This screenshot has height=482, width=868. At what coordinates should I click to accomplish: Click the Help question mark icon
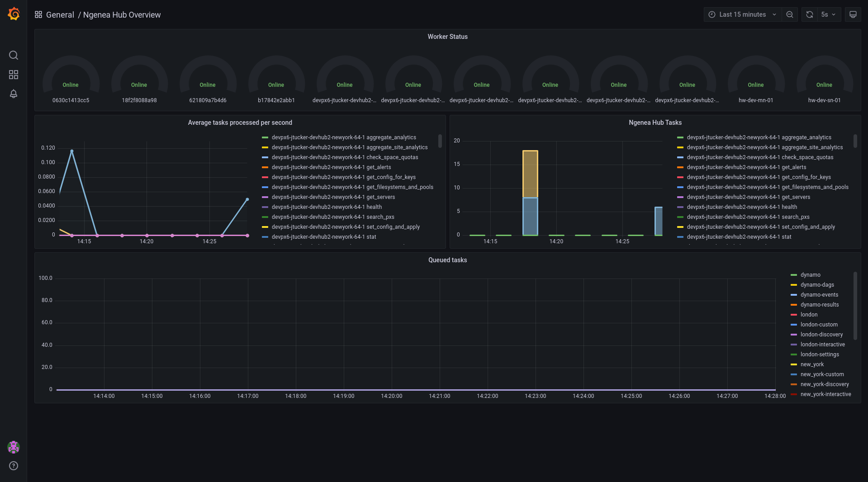click(x=13, y=465)
